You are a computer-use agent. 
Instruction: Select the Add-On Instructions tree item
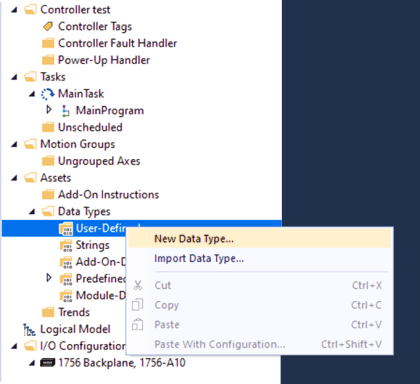[x=108, y=194]
